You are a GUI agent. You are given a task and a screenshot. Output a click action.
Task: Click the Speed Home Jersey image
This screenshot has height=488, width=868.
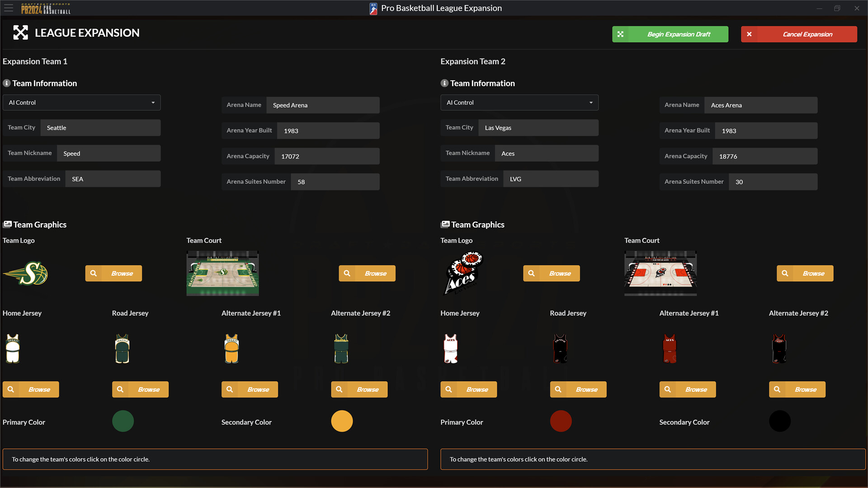tap(13, 348)
